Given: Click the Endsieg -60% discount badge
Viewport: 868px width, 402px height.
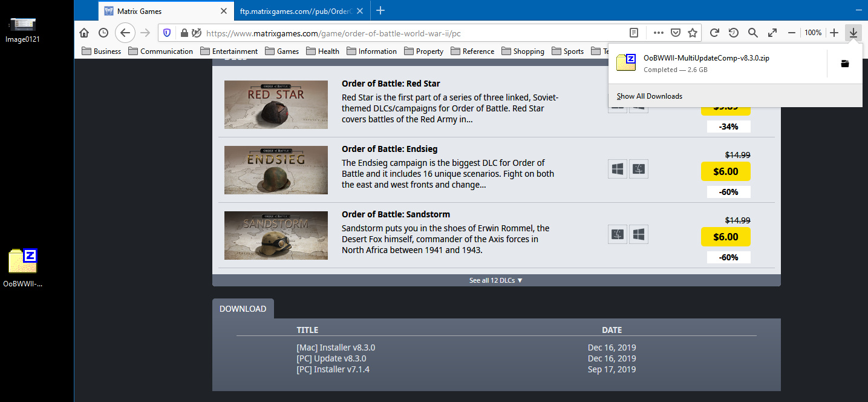Looking at the screenshot, I should point(728,192).
